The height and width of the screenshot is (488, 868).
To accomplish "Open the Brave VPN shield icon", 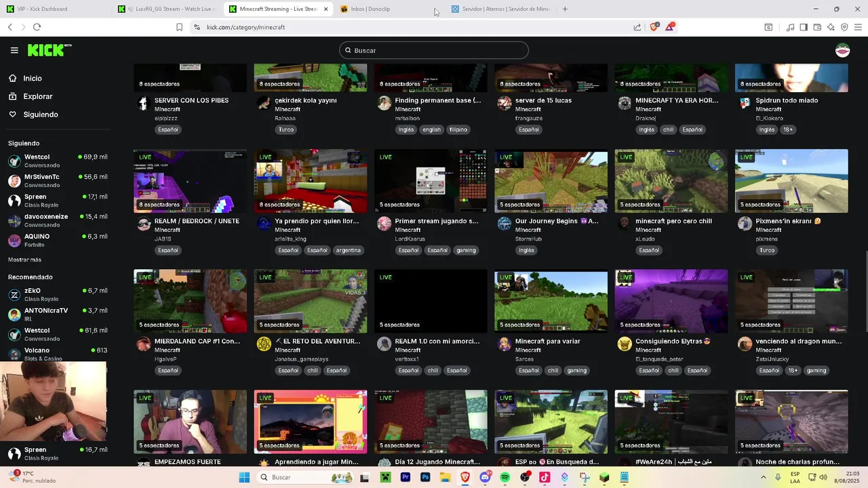I will [x=844, y=27].
